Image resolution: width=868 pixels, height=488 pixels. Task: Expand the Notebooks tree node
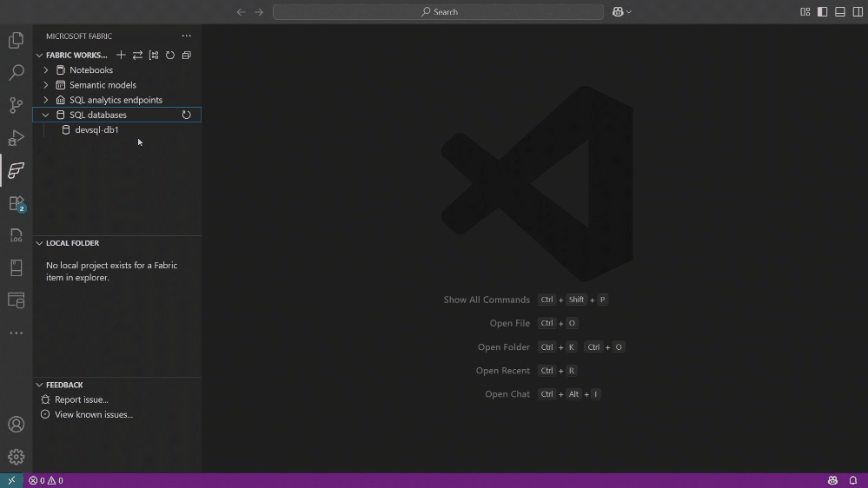[x=46, y=70]
